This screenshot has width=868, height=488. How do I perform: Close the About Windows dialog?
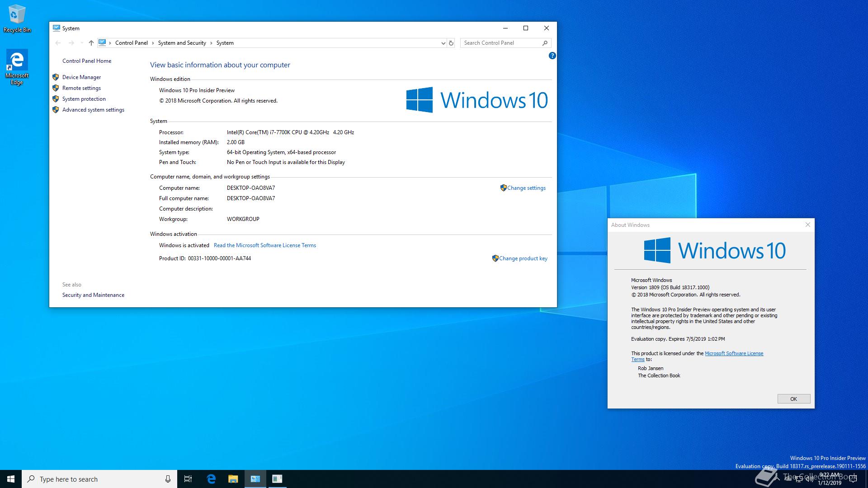[x=808, y=225]
